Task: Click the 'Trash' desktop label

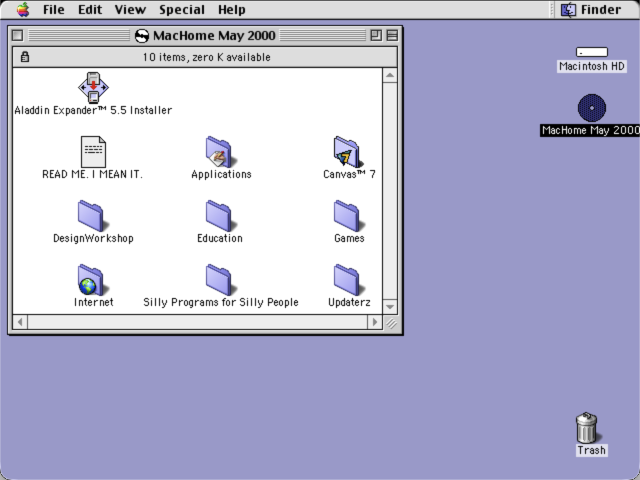Action: click(591, 450)
